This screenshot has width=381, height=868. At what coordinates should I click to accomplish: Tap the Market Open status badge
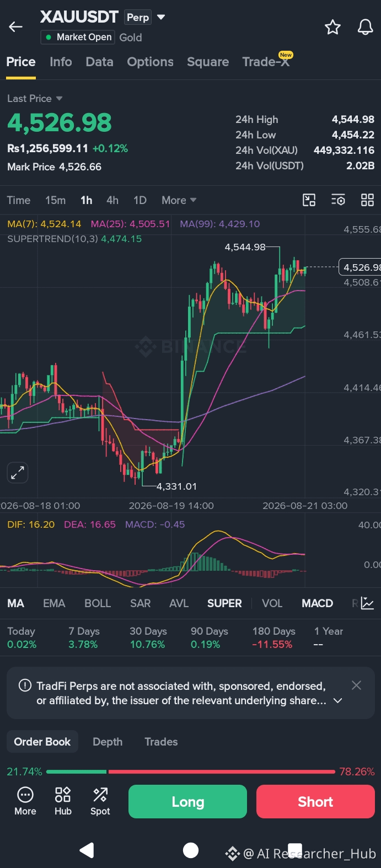click(x=78, y=37)
